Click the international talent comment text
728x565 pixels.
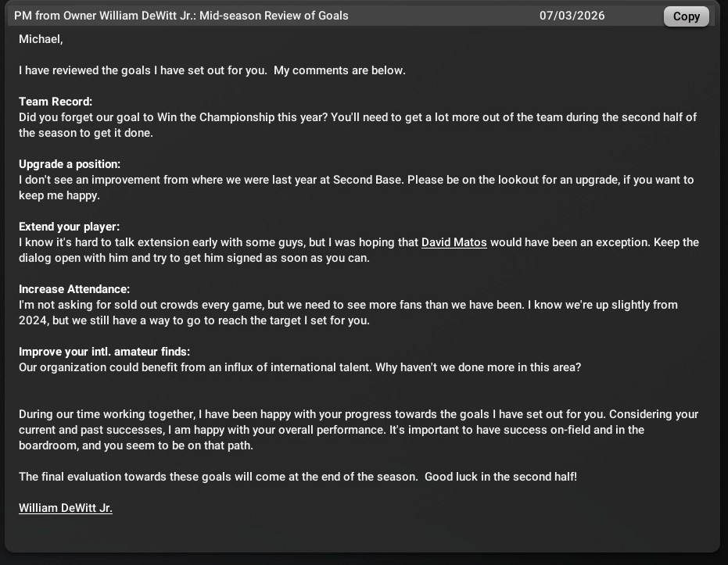[x=299, y=367]
